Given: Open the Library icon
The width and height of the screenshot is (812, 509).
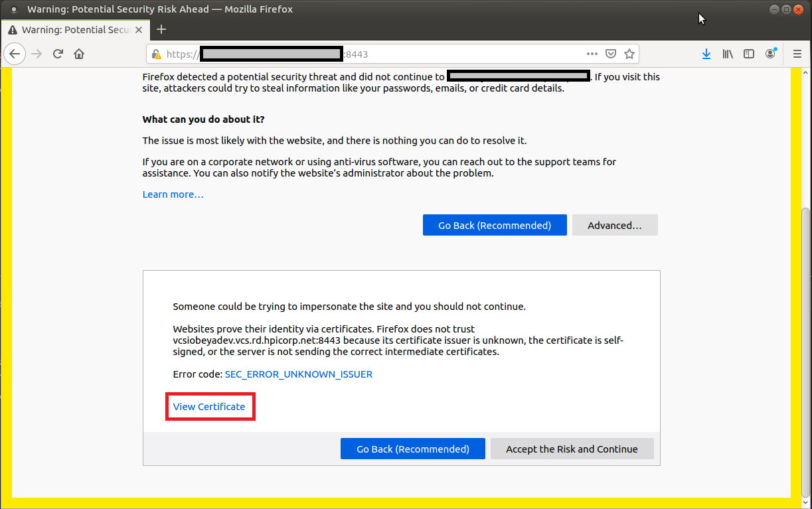Looking at the screenshot, I should tap(728, 54).
